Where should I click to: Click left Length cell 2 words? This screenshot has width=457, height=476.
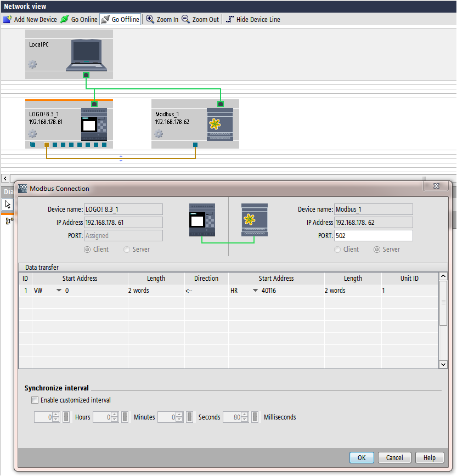click(156, 291)
